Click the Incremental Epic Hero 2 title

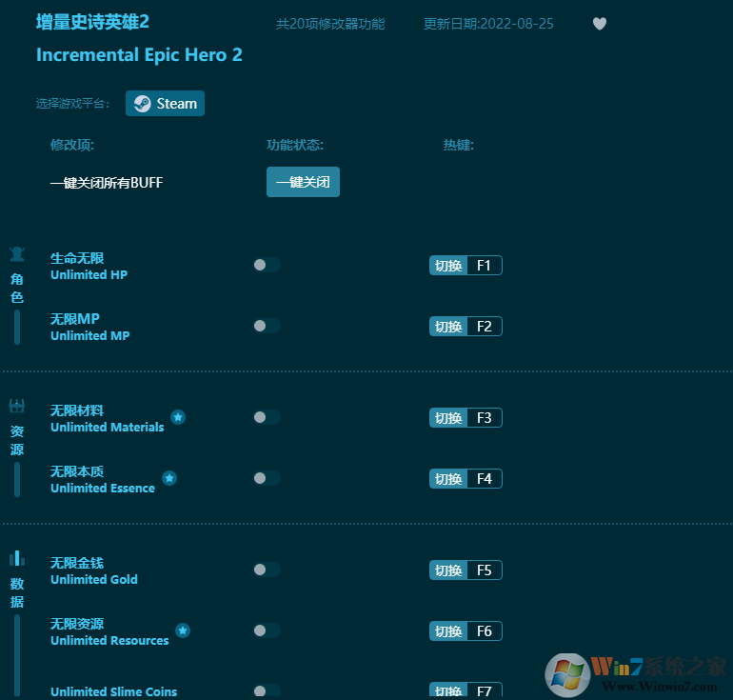pos(139,54)
